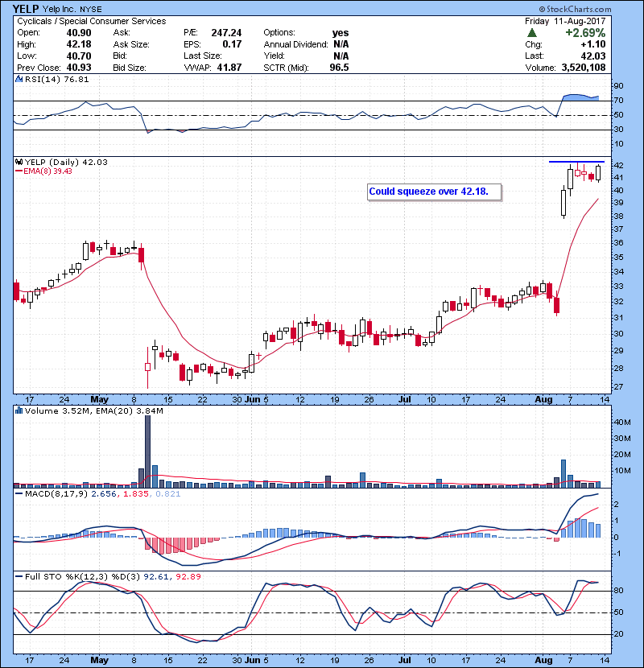
Task: Click the P/E value 247.24
Action: [x=226, y=33]
